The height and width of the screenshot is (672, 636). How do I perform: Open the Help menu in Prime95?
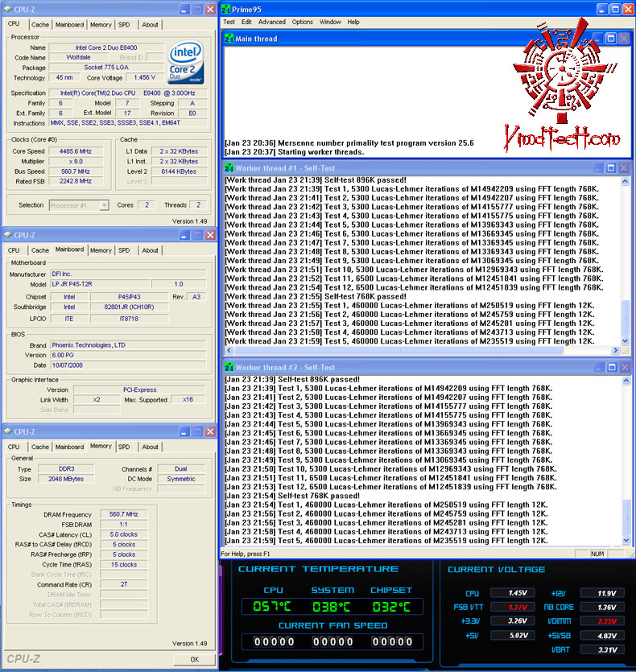tap(353, 22)
